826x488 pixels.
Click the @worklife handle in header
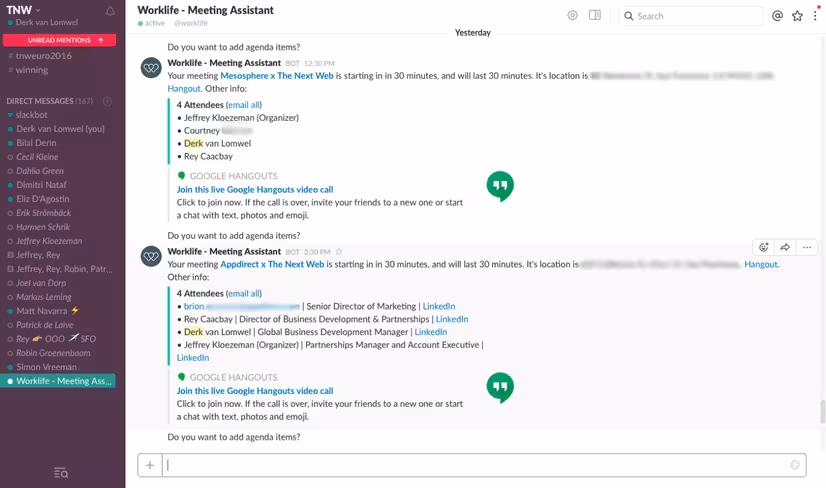click(191, 23)
